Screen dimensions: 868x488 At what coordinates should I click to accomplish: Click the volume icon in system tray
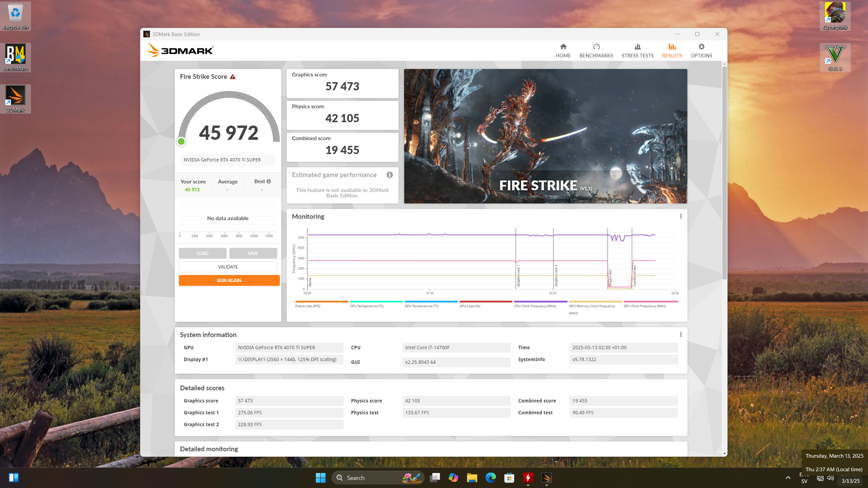pyautogui.click(x=830, y=478)
